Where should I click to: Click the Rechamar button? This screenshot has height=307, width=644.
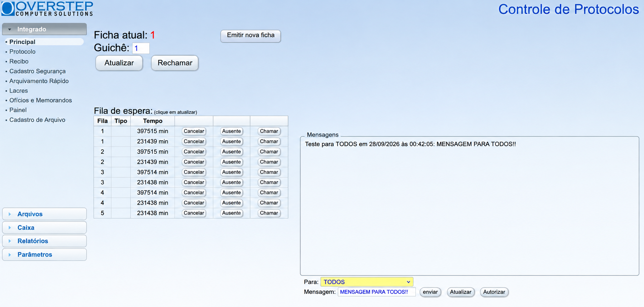tap(175, 63)
